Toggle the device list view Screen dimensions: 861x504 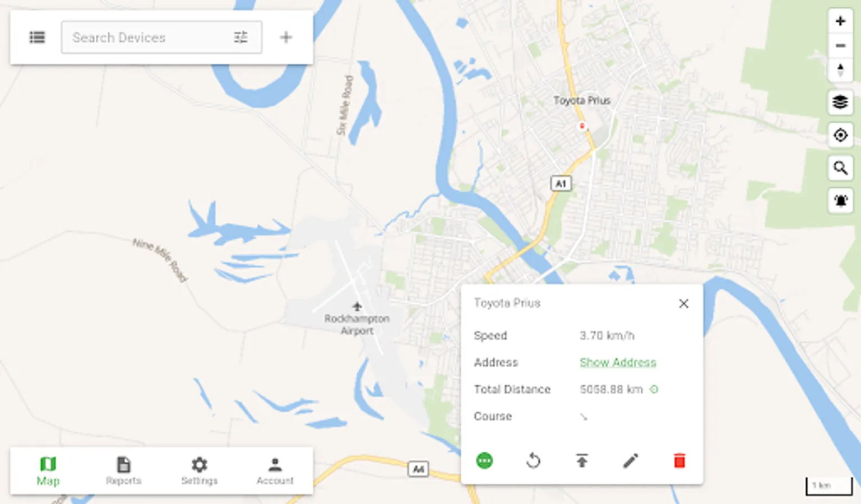[37, 38]
